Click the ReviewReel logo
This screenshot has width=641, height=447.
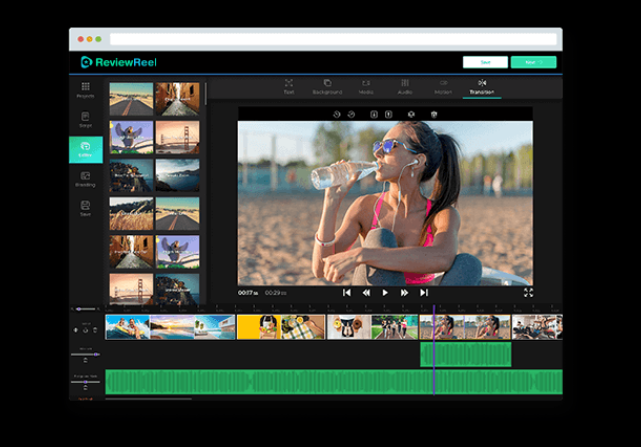tap(118, 62)
